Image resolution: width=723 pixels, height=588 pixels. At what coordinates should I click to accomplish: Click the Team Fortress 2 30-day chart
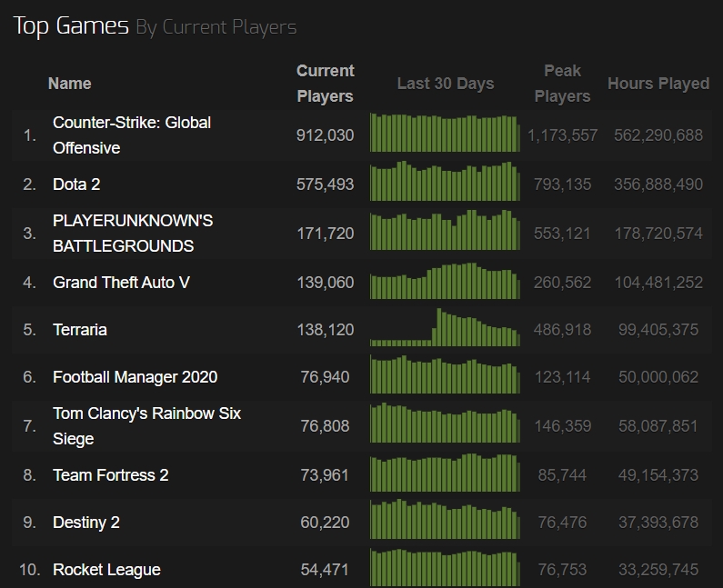pyautogui.click(x=445, y=473)
